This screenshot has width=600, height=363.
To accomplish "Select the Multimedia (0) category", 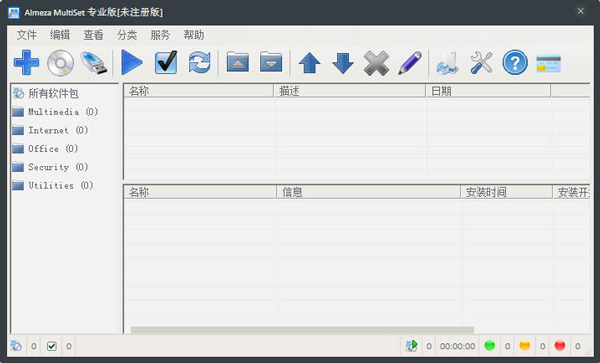I will click(63, 112).
